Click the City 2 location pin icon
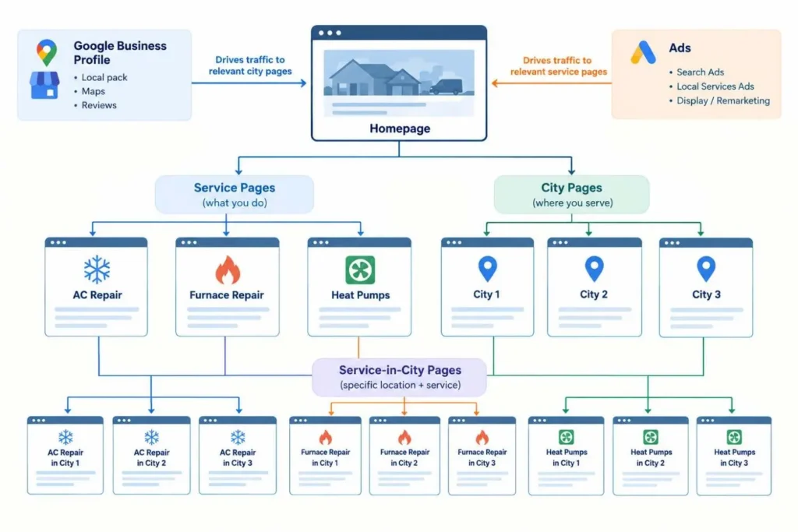Viewport: 798px width, 532px height. [x=594, y=269]
